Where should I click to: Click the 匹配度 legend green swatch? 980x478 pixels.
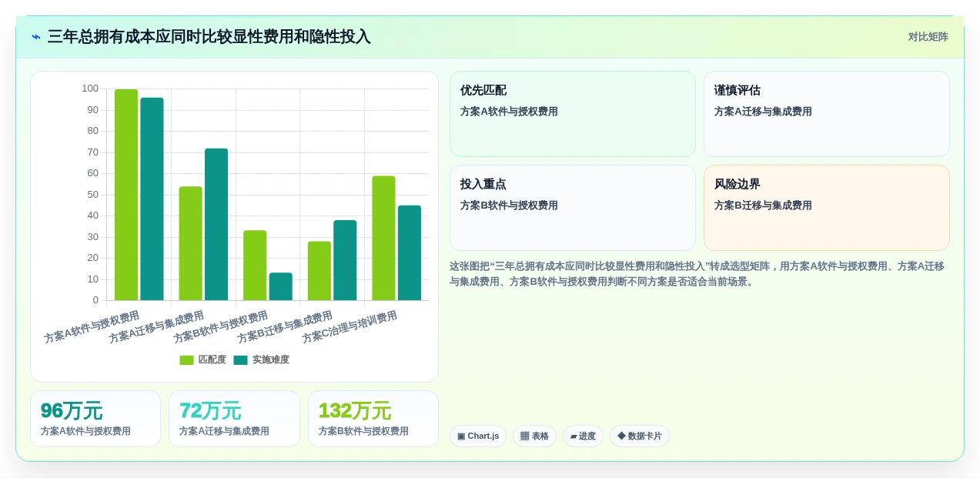(x=186, y=360)
